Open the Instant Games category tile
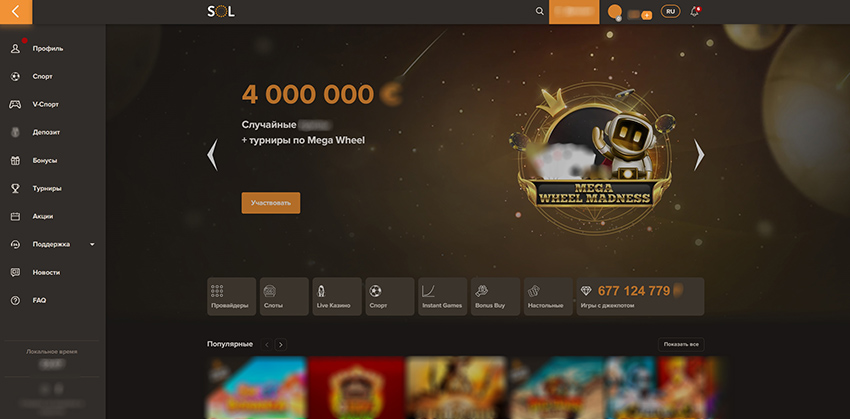 442,296
